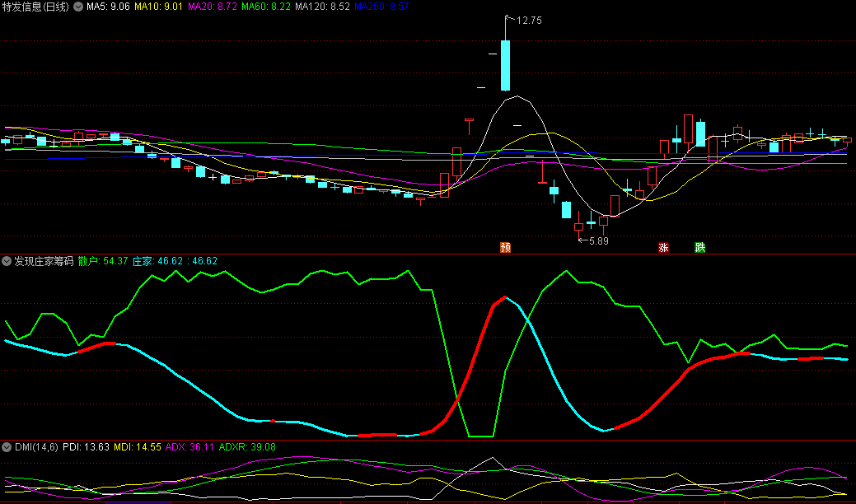Click the magenta ADX: 36.11 label
The height and width of the screenshot is (504, 856).
pos(189,447)
